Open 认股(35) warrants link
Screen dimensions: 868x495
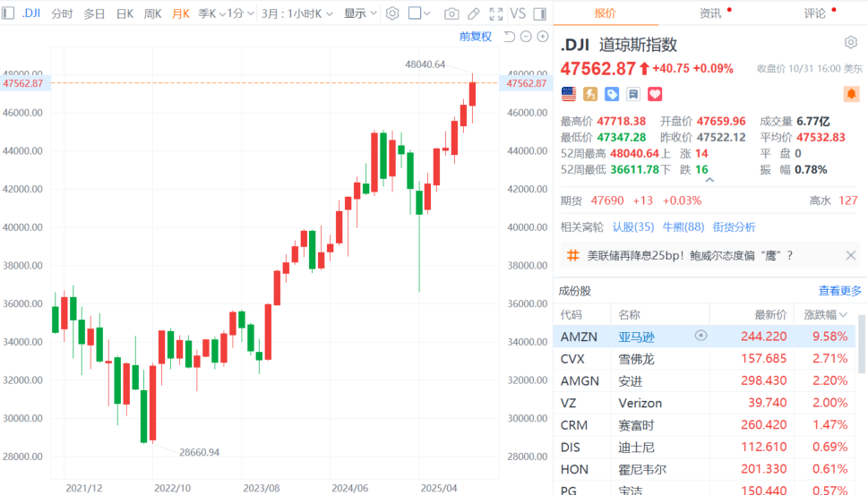coord(633,226)
